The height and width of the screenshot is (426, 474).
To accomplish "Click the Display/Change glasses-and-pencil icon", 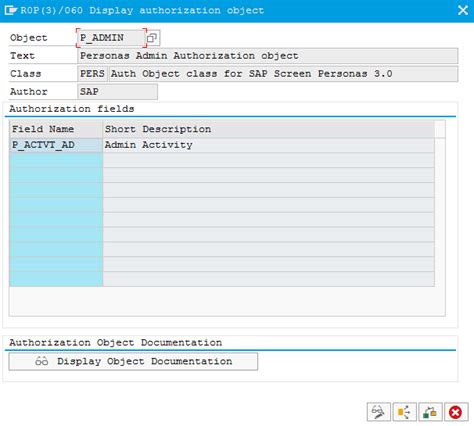I will pos(378,412).
